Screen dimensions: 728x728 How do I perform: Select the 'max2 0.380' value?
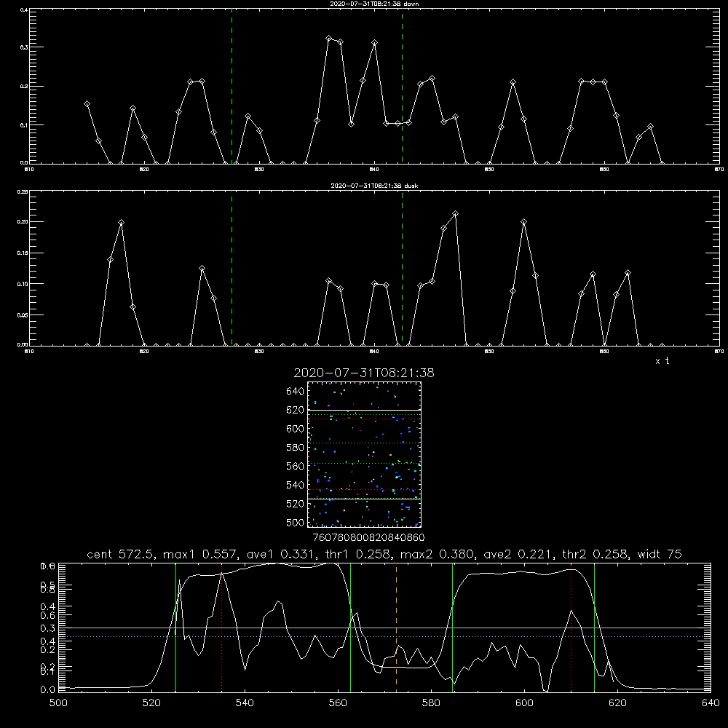tap(439, 554)
